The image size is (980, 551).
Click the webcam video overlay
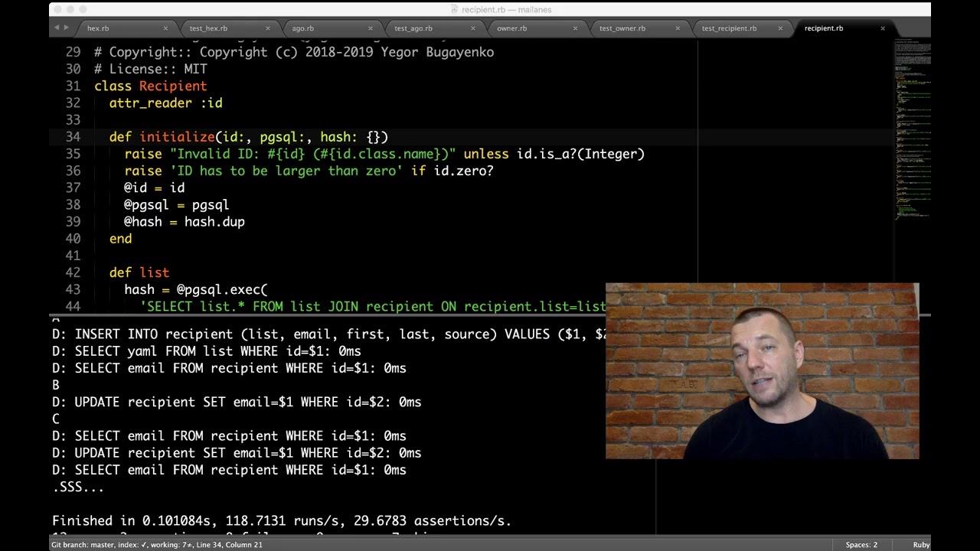(762, 371)
